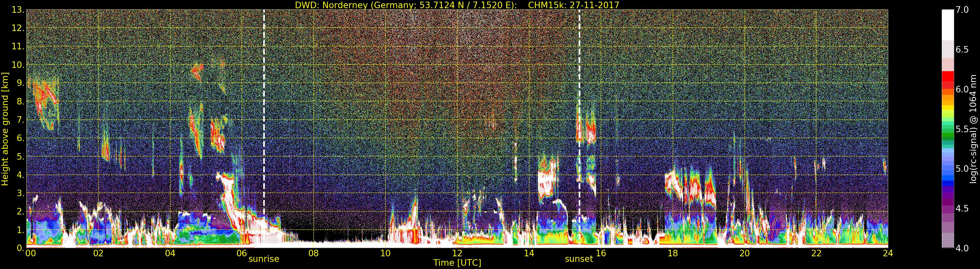Click the '20' hour tick on time axis
Viewport: 980px width, 269px height.
[x=745, y=253]
